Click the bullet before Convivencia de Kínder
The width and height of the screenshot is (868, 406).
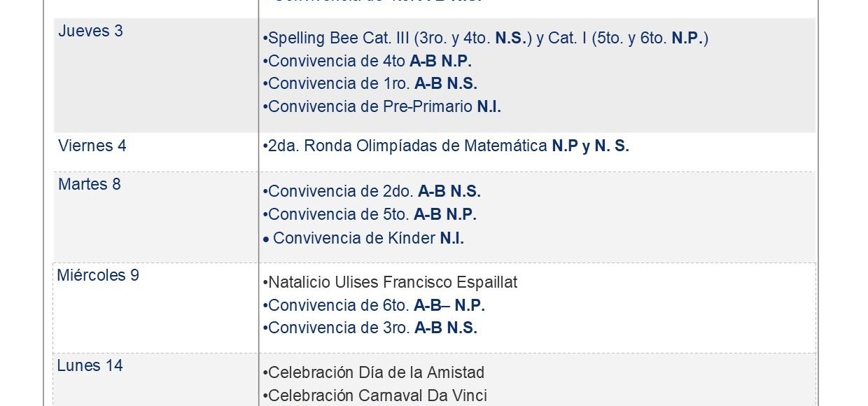[266, 239]
